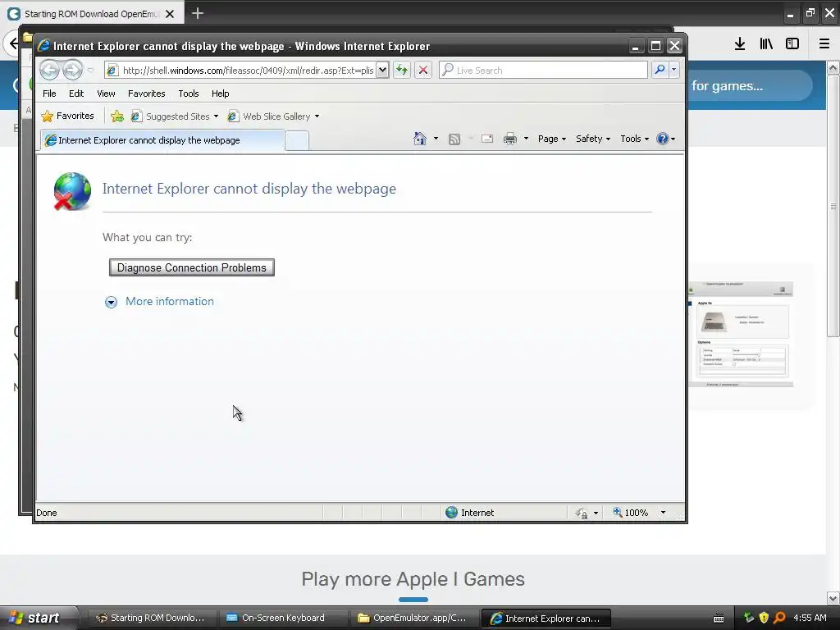
Task: Click Diagnose Connection Problems button
Action: (x=192, y=267)
